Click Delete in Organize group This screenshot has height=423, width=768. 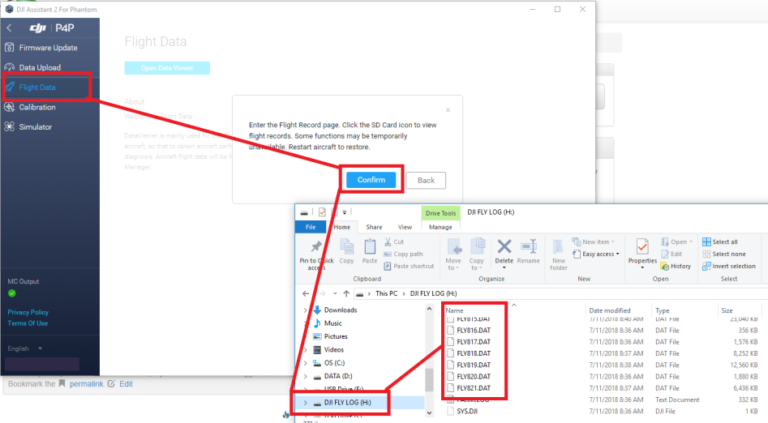(504, 254)
